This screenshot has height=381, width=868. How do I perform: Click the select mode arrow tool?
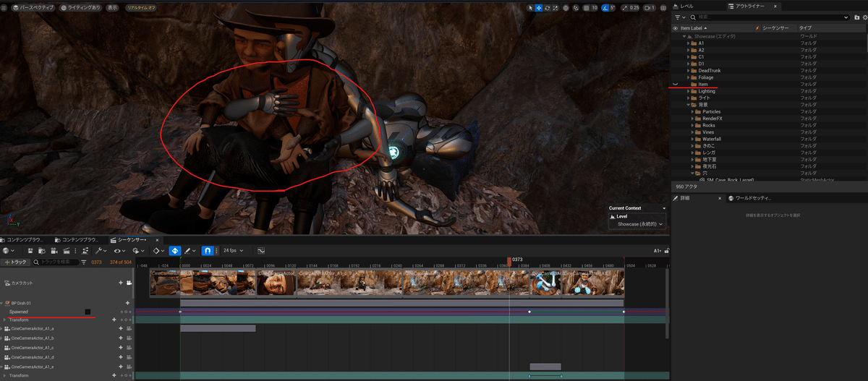(530, 8)
